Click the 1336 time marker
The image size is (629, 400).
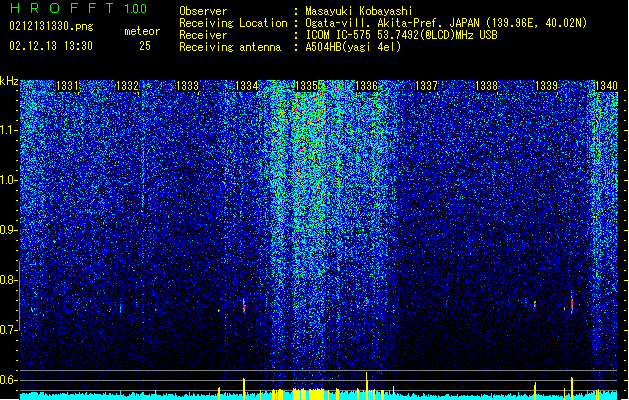click(x=367, y=86)
